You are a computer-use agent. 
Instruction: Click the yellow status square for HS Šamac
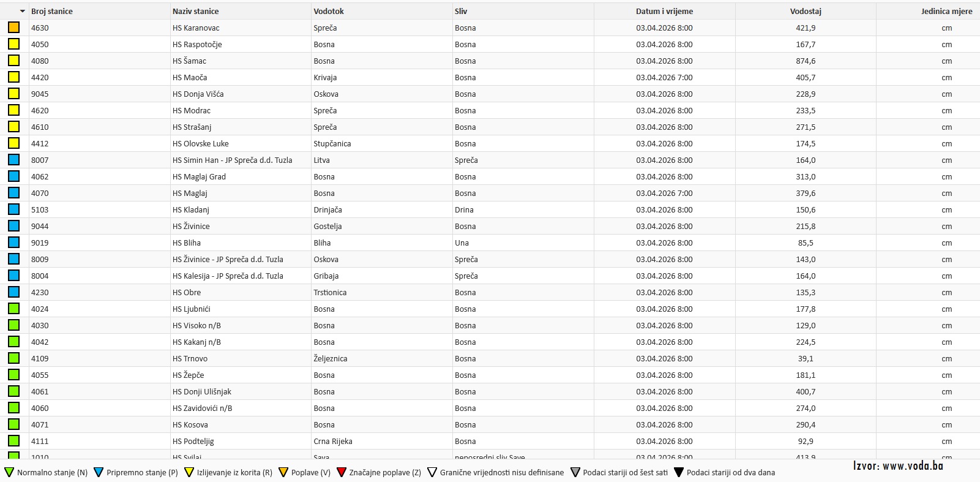(13, 61)
